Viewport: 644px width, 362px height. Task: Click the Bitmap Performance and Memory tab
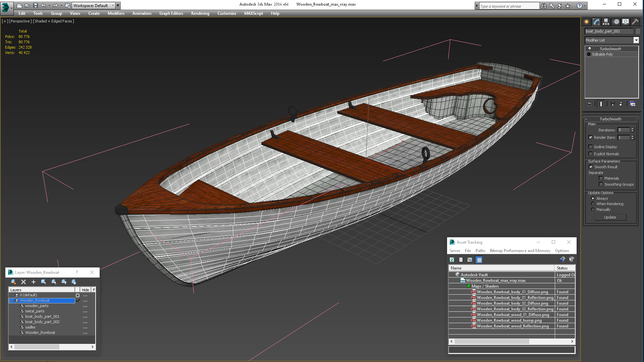pyautogui.click(x=520, y=251)
